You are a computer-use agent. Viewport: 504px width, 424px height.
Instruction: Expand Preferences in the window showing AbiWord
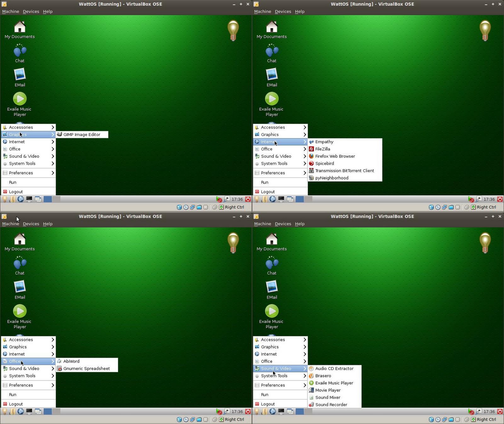(28, 385)
